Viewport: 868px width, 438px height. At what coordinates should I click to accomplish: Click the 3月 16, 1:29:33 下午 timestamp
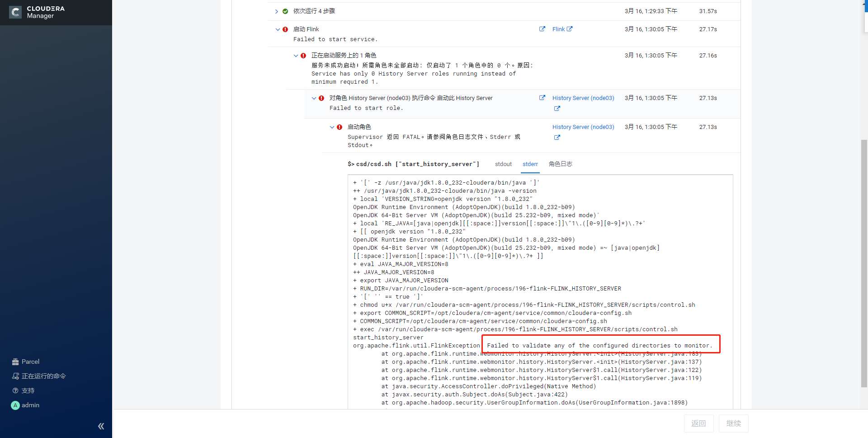[x=651, y=11]
